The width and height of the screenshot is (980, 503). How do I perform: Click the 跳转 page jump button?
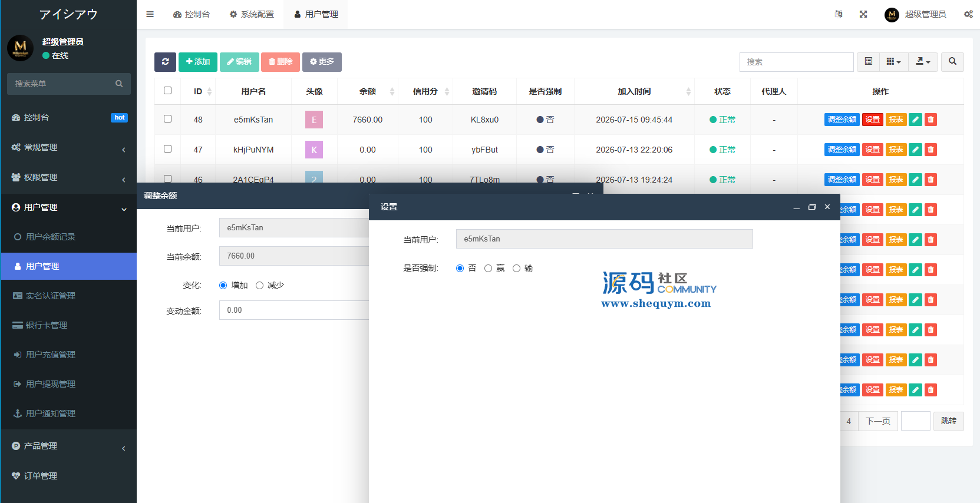click(949, 421)
